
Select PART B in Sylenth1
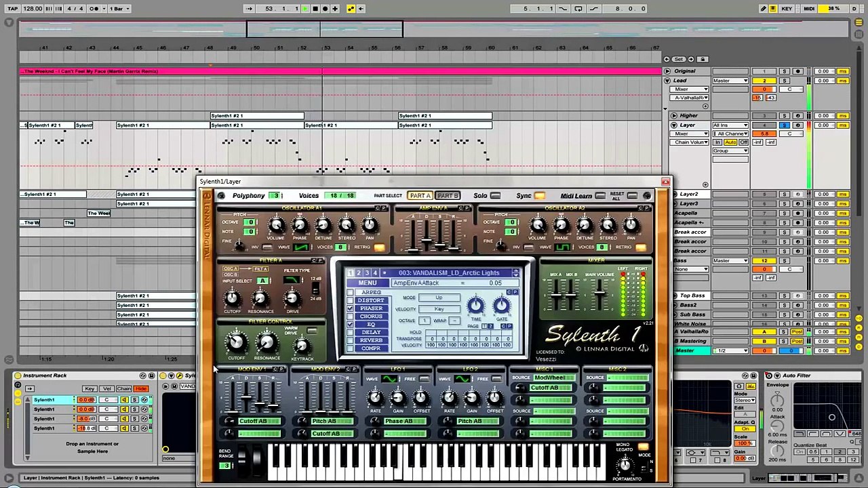point(447,196)
